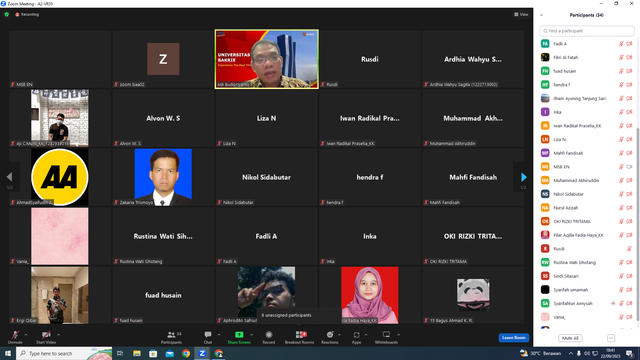Open the taskbar notification center icon
This screenshot has width=640, height=360.
point(630,353)
